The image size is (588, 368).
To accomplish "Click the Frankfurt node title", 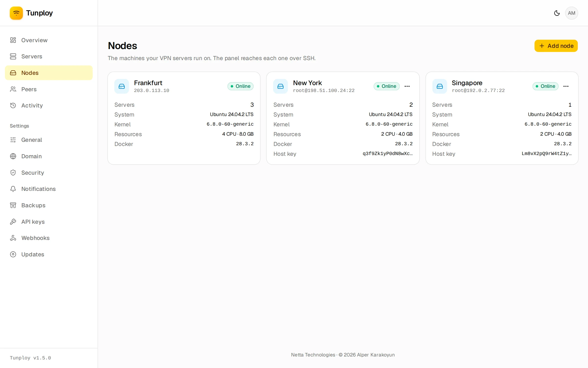I will click(148, 83).
